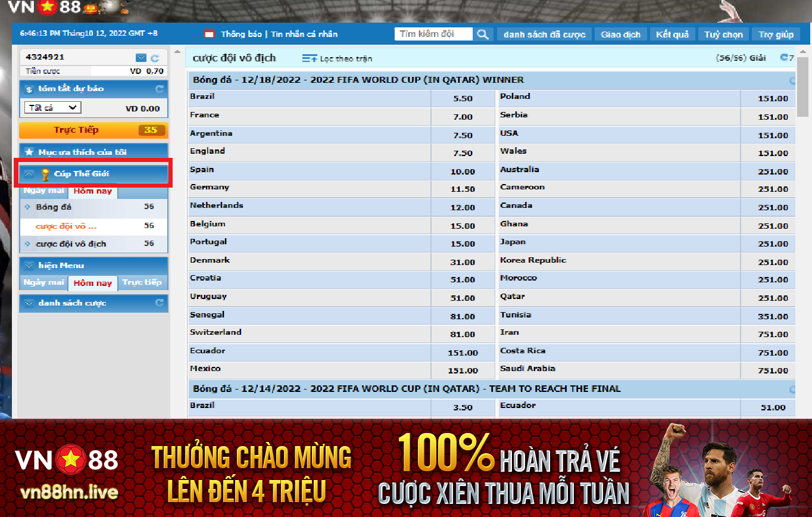Select France winner odds 7.00
Image resolution: width=812 pixels, height=517 pixels.
(463, 117)
